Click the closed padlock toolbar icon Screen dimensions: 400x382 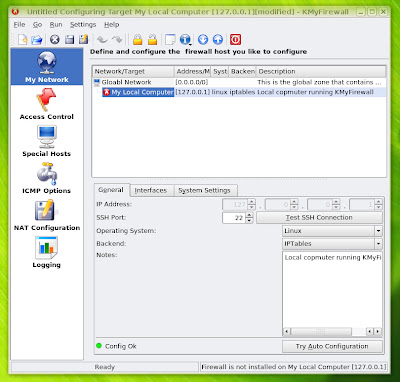click(x=137, y=39)
